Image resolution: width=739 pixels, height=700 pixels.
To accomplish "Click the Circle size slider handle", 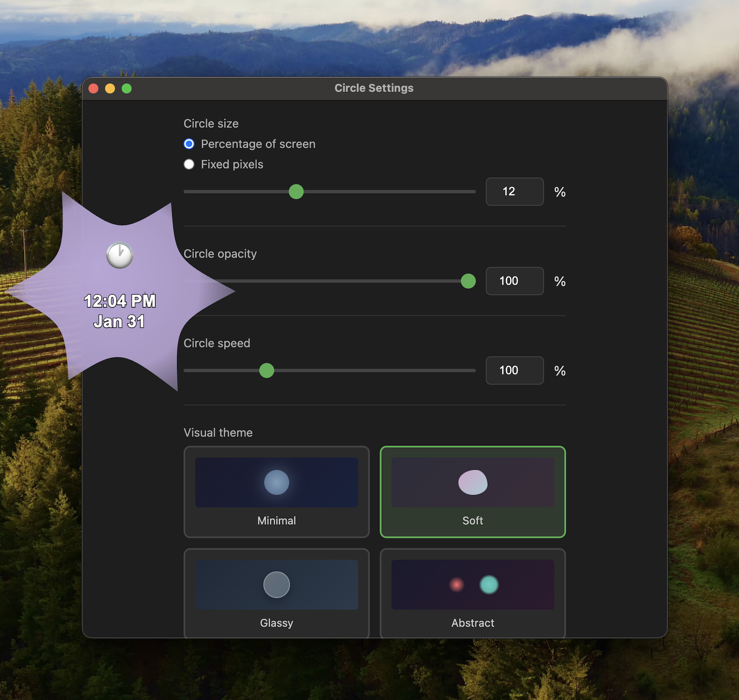I will (x=296, y=192).
